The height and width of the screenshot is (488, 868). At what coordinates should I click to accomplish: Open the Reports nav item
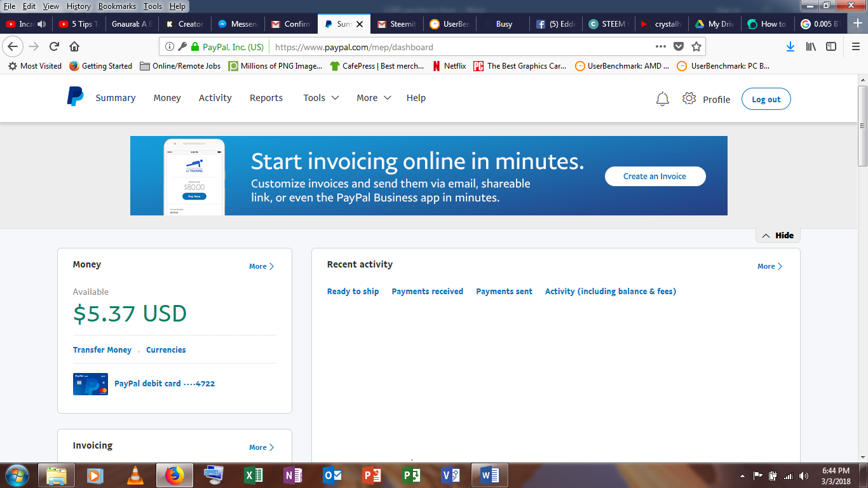(x=266, y=98)
